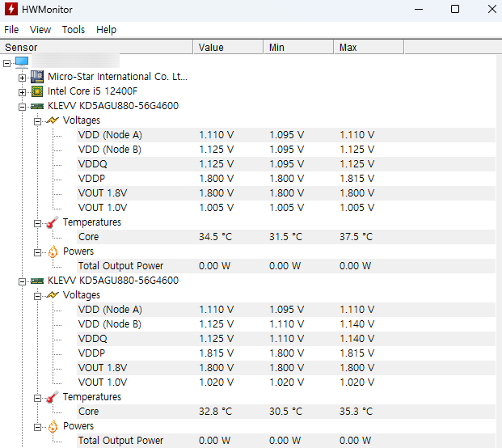This screenshot has width=502, height=448.
Task: Click the second module's Powers flame icon
Action: pyautogui.click(x=53, y=426)
